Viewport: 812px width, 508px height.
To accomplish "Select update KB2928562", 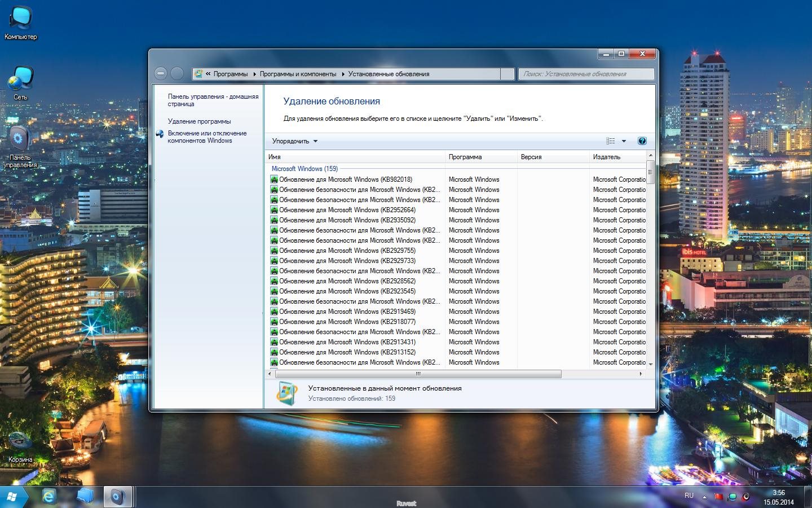I will (x=347, y=281).
